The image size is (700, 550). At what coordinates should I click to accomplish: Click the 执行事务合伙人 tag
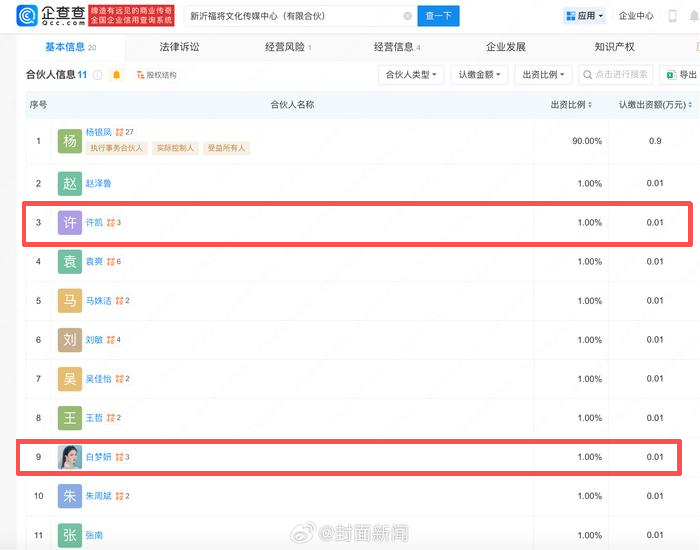(x=117, y=148)
